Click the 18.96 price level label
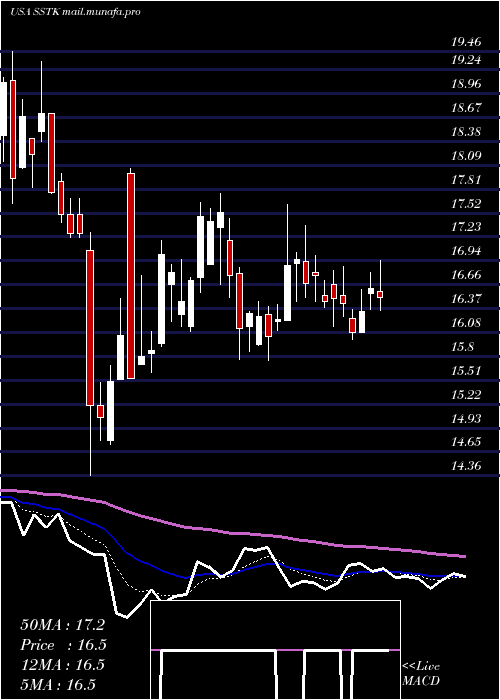Image resolution: width=500 pixels, height=700 pixels. coord(466,83)
